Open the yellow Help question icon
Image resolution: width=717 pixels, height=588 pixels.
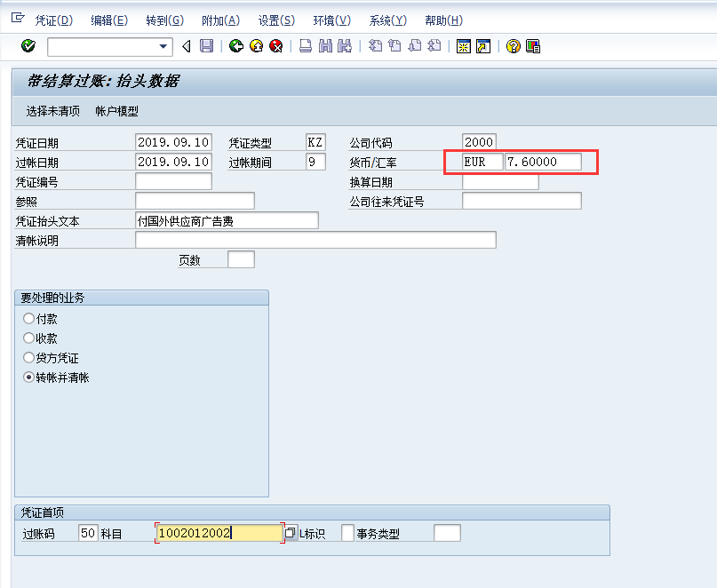pyautogui.click(x=513, y=46)
